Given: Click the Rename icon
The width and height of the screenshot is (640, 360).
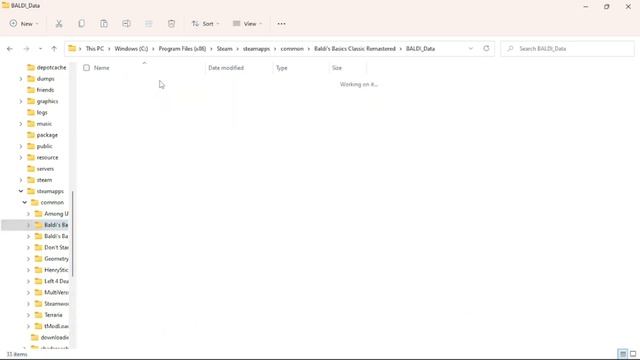Looking at the screenshot, I should [127, 24].
